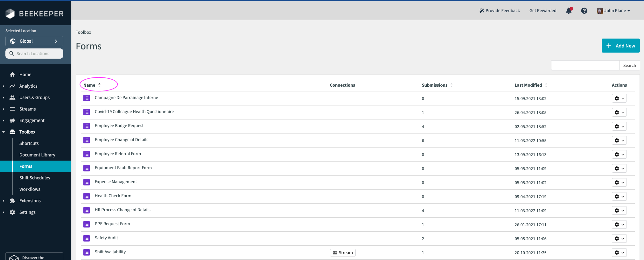Screen dimensions: 644x260
Task: Click the Analytics chart icon
Action: pos(12,86)
